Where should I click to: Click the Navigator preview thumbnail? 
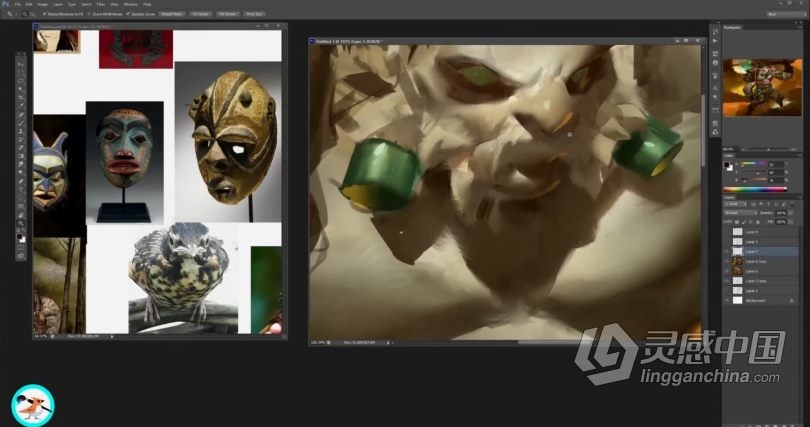[x=762, y=87]
